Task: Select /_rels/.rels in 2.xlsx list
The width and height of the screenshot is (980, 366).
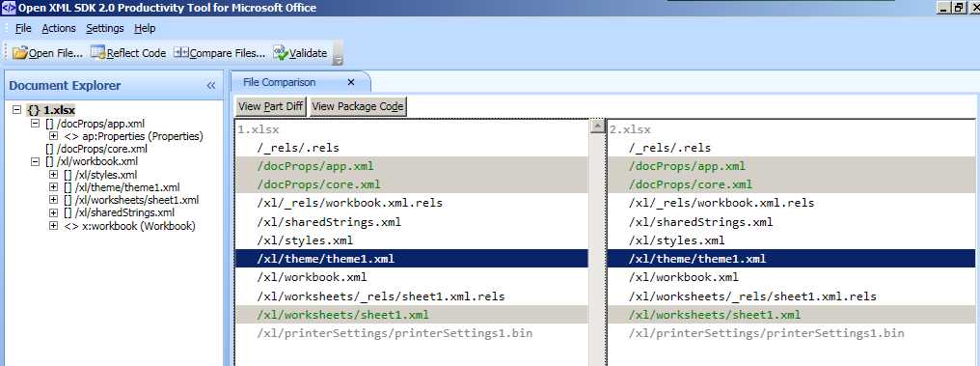Action: [791, 148]
